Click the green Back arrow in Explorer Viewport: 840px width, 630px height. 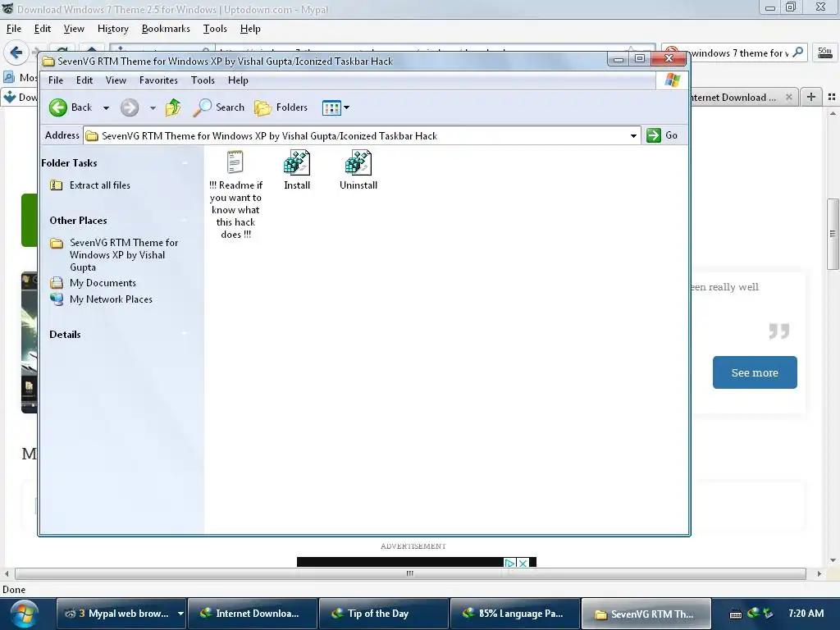58,107
